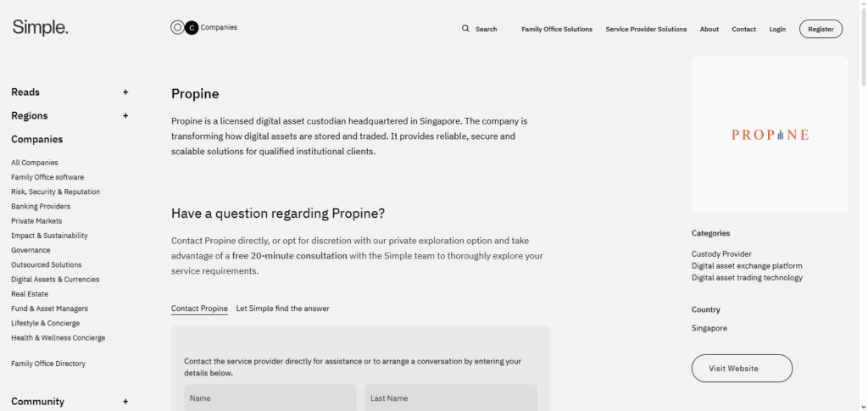Click the Register button
This screenshot has height=411, width=868.
pyautogui.click(x=821, y=29)
